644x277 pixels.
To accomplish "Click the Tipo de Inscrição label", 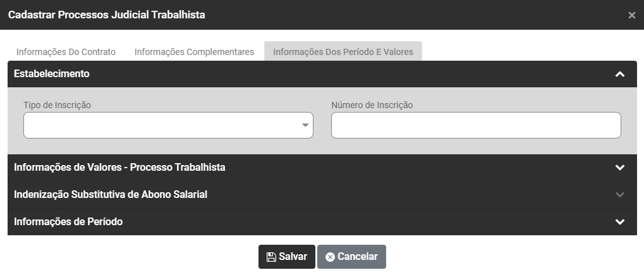I will (57, 105).
